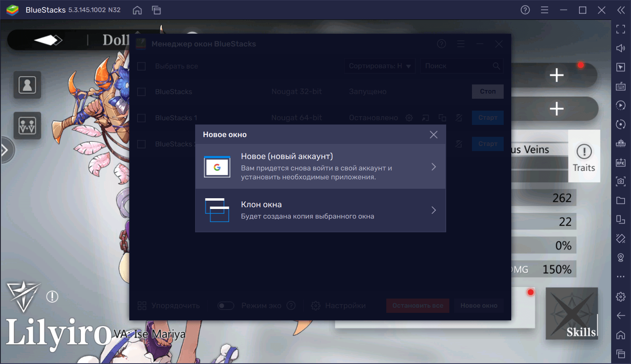Click the memory trim icon in sidebar

coord(621,143)
